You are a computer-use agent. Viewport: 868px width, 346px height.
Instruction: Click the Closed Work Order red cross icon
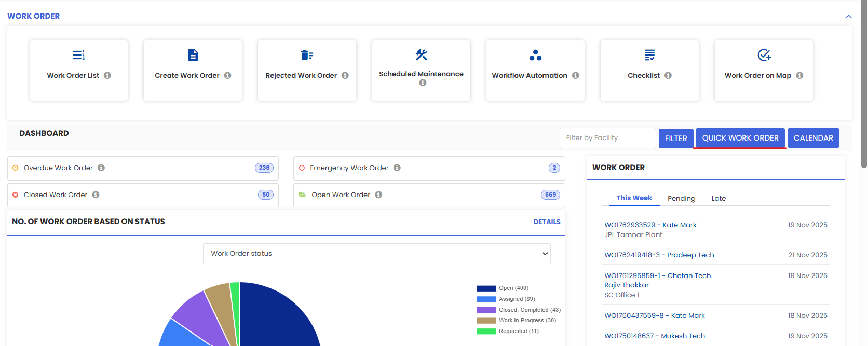16,195
